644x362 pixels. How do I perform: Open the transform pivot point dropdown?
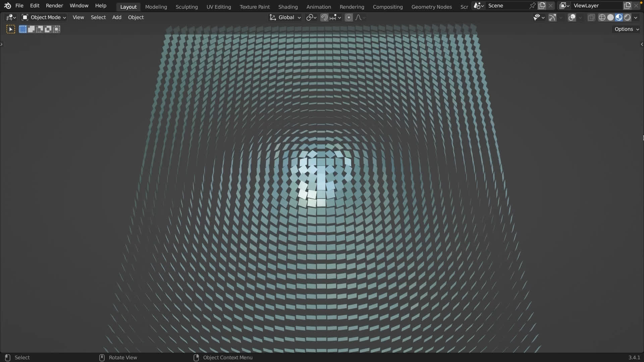point(311,17)
